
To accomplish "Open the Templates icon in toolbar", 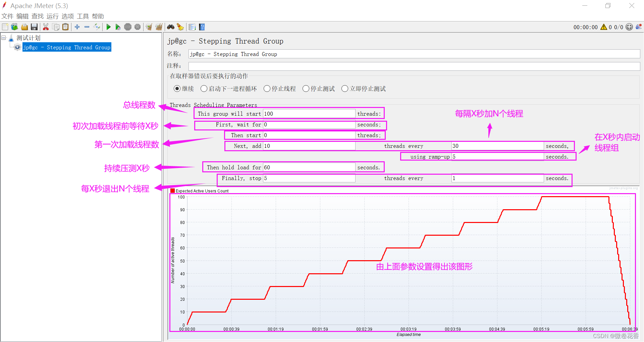I will (14, 27).
